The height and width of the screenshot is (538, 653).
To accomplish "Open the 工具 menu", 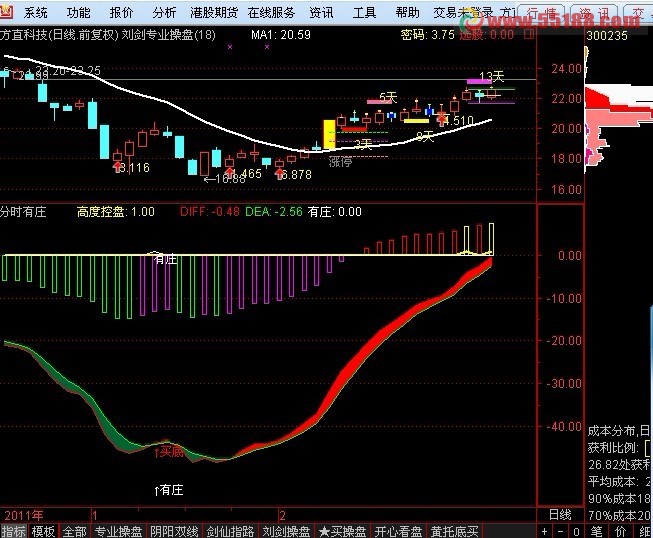I will (x=364, y=13).
